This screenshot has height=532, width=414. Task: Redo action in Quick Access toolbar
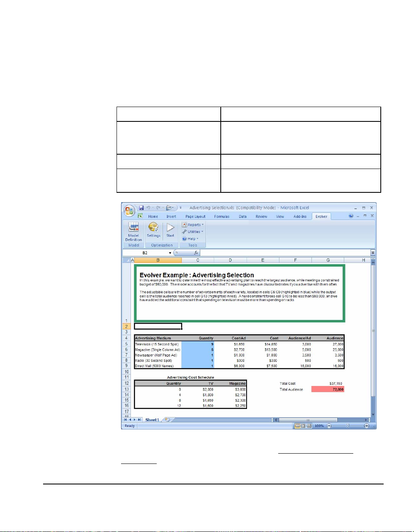[x=158, y=208]
